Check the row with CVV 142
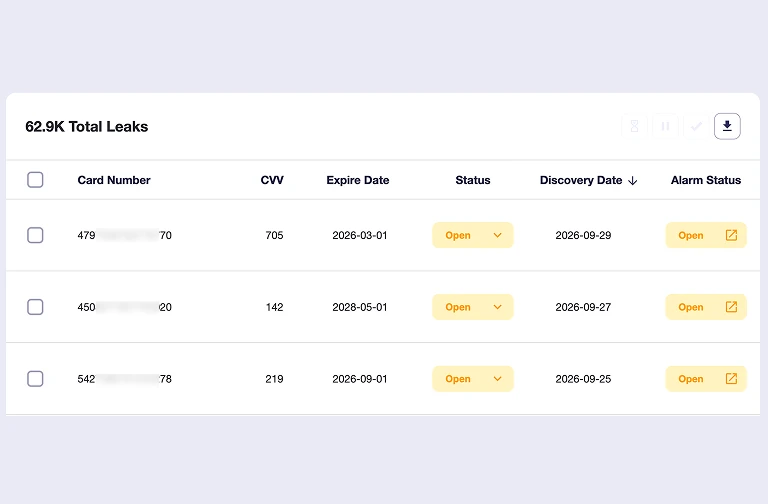 click(x=35, y=307)
